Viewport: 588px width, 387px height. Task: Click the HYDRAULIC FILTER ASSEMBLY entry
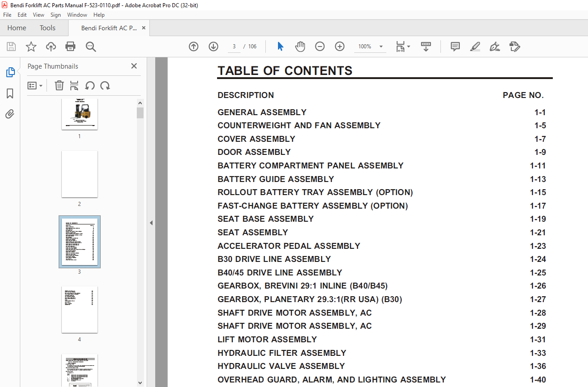pos(282,353)
